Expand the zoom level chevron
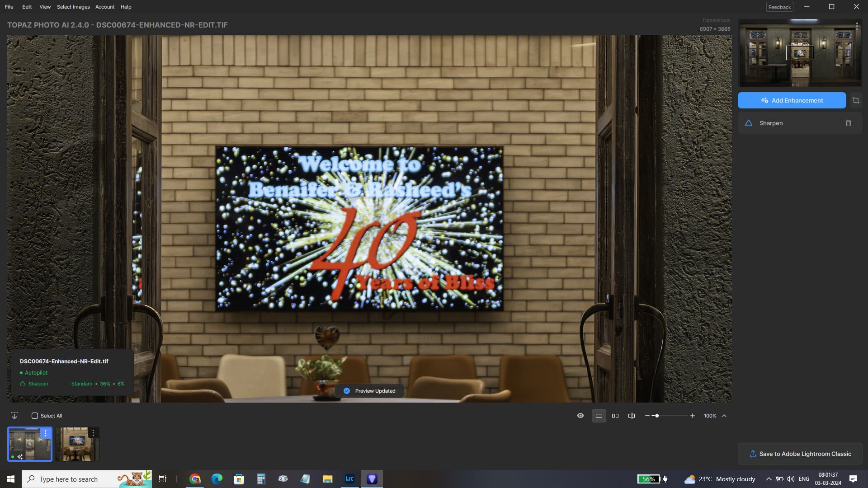The width and height of the screenshot is (868, 488). click(724, 416)
